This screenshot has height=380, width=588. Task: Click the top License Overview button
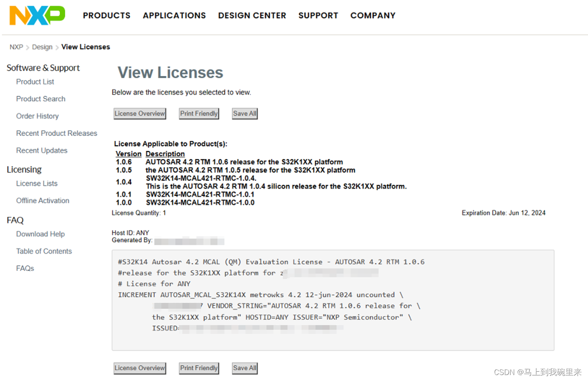[x=140, y=114]
